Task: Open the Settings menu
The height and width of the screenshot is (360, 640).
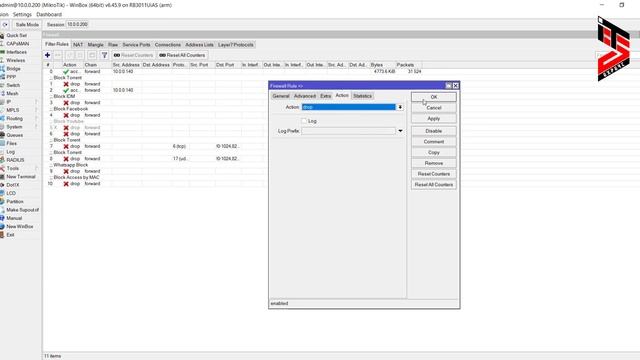Action: (x=22, y=14)
